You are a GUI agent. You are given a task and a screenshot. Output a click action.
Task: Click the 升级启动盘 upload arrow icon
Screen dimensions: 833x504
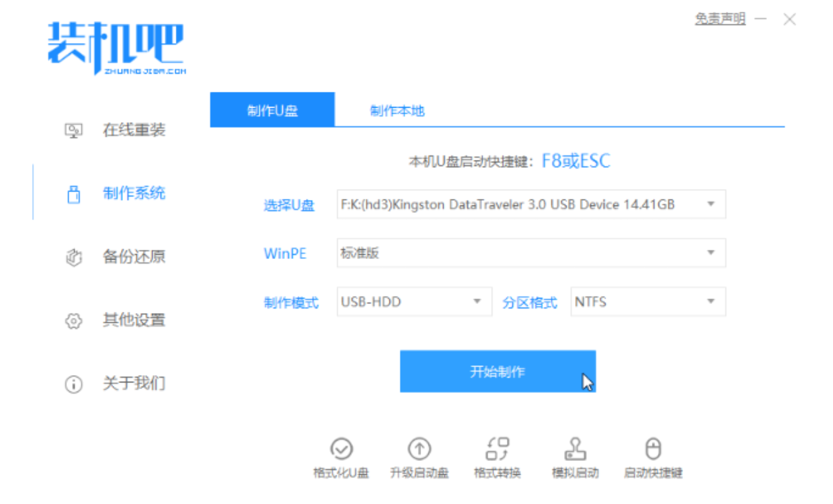coord(419,449)
